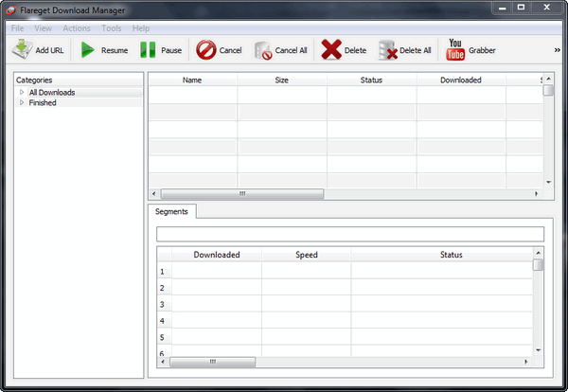The image size is (568, 392).
Task: Click the Add URL toolbar icon
Action: (22, 49)
